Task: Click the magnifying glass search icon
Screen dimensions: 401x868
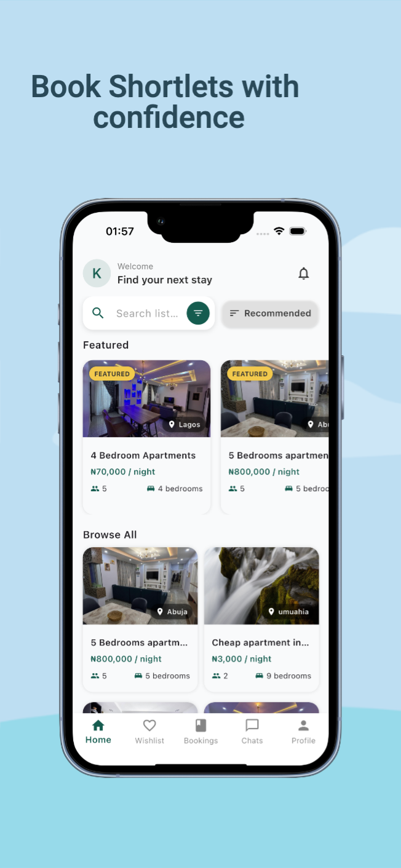Action: 98,313
